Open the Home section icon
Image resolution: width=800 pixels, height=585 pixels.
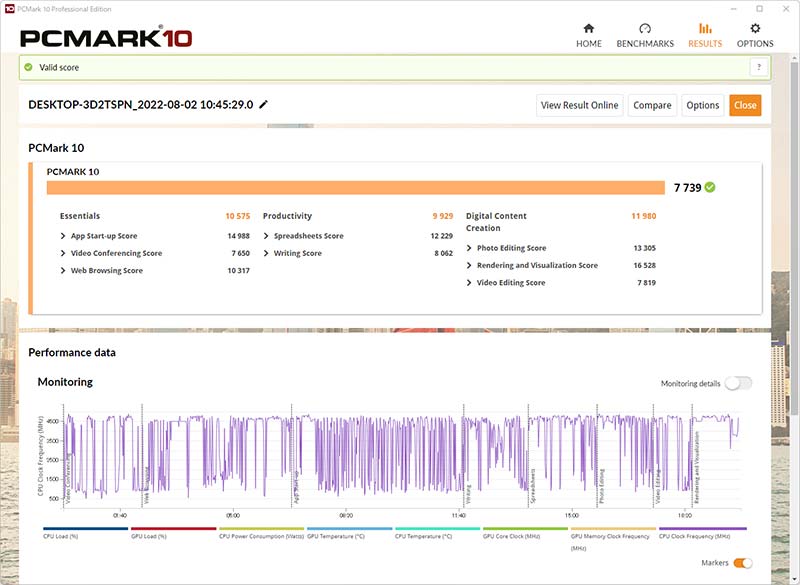tap(588, 29)
